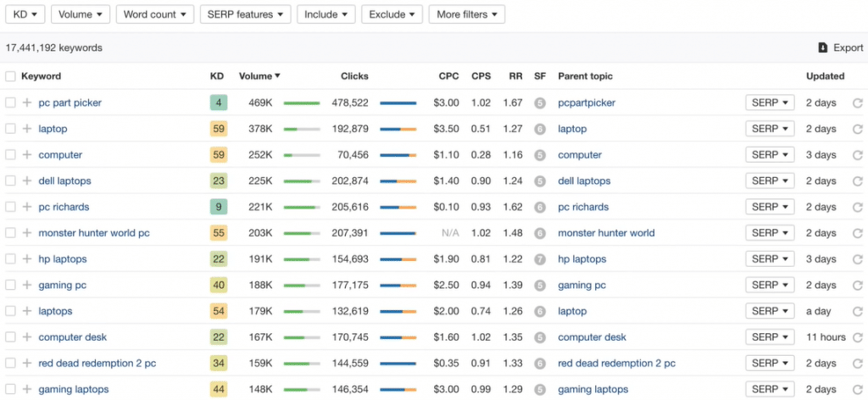Sort by the KD column header
The width and height of the screenshot is (868, 400).
(x=217, y=76)
